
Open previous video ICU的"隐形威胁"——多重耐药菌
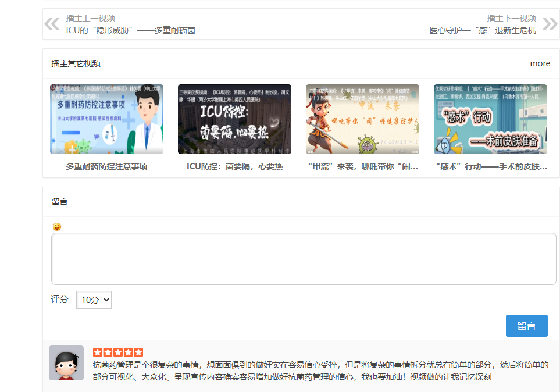(x=130, y=30)
